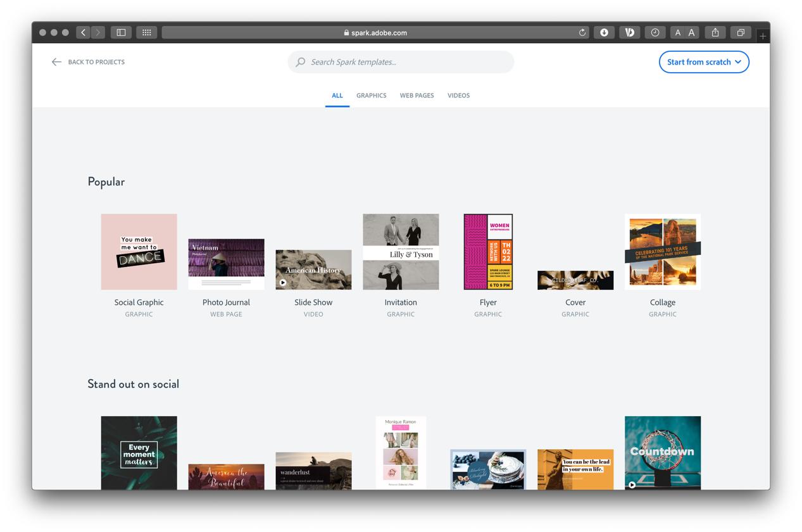Select the WEB PAGES tab
The height and width of the screenshot is (532, 802).
pyautogui.click(x=417, y=95)
